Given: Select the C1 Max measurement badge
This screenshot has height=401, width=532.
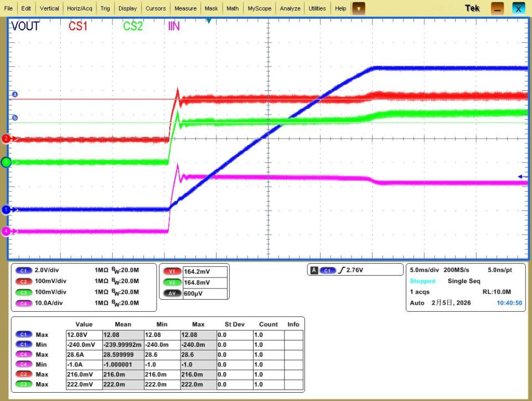Looking at the screenshot, I should 24,335.
